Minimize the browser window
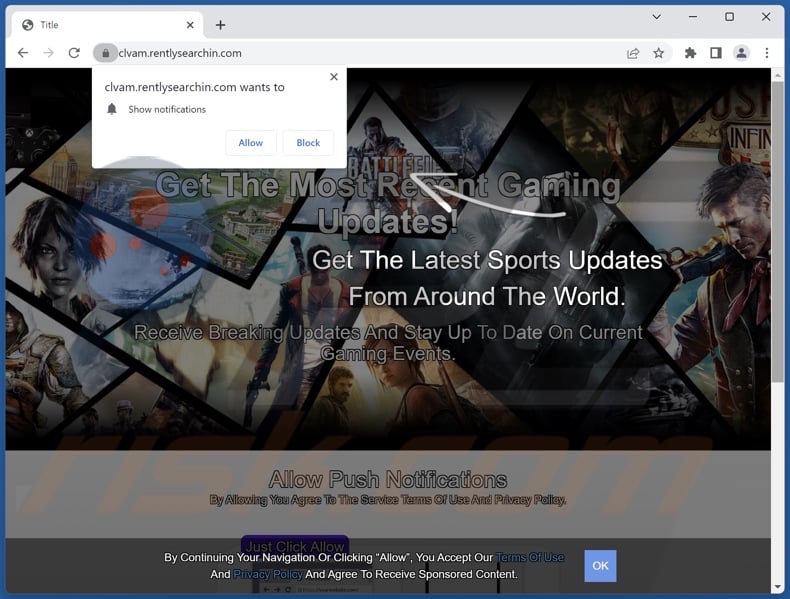This screenshot has height=599, width=790. [693, 17]
